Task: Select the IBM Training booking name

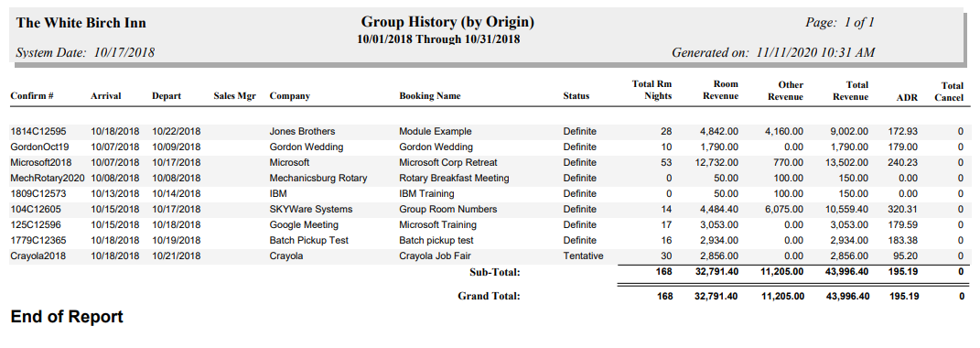Action: 427,194
